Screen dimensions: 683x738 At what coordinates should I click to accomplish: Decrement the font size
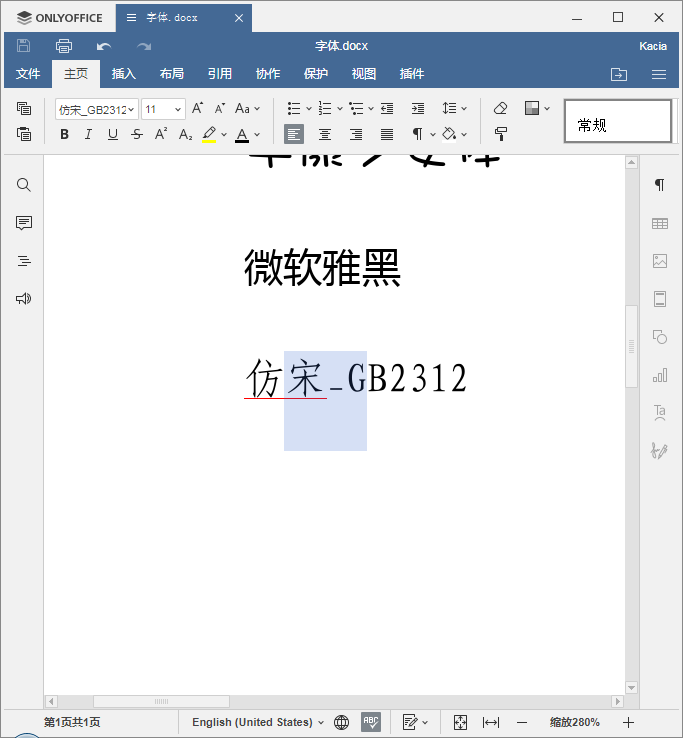pyautogui.click(x=220, y=109)
